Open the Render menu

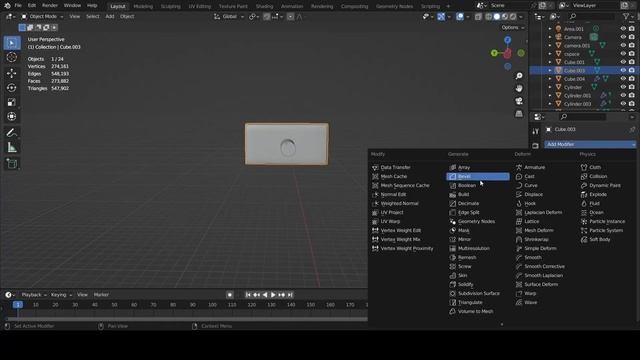[x=50, y=6]
